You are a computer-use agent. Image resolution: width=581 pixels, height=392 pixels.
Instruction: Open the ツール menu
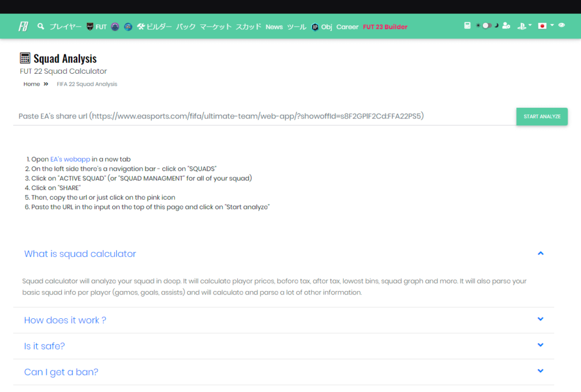click(x=296, y=27)
